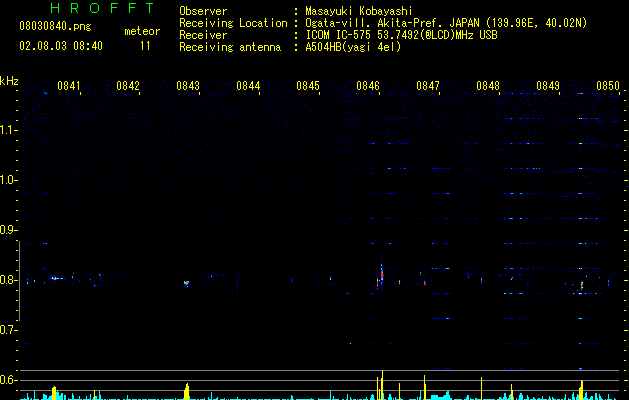Click the HROFFT title text
The image size is (629, 400).
click(102, 8)
